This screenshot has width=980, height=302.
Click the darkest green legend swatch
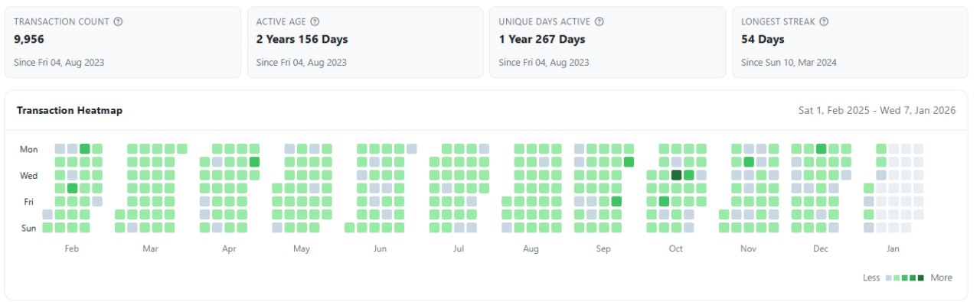pyautogui.click(x=921, y=278)
